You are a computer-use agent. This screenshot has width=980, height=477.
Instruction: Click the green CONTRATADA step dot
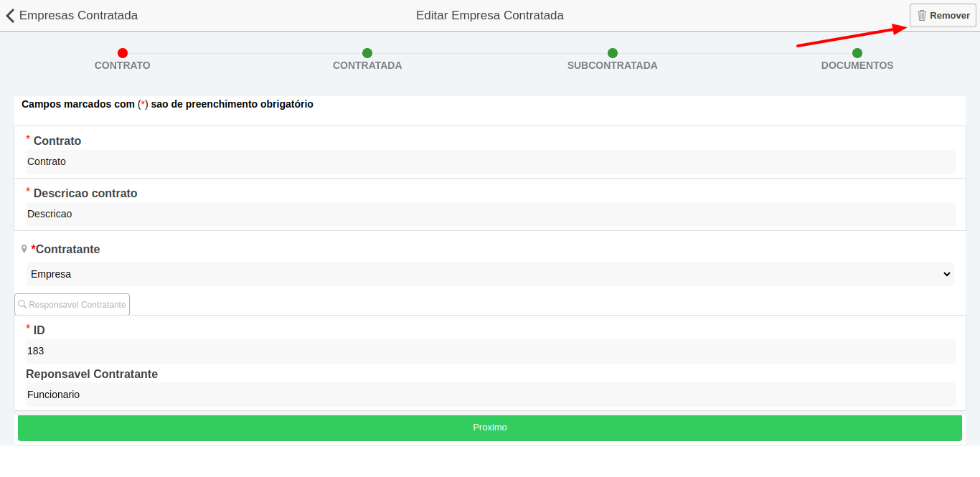pos(367,52)
